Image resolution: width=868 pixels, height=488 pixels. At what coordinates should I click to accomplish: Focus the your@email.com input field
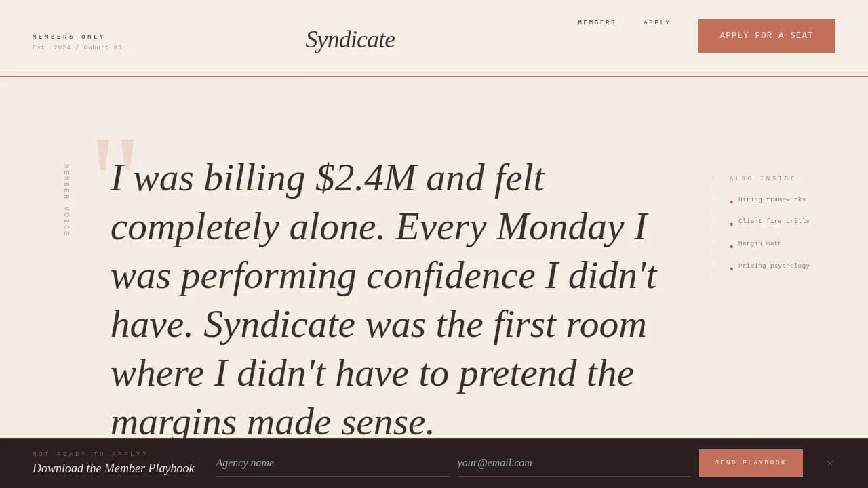point(574,463)
